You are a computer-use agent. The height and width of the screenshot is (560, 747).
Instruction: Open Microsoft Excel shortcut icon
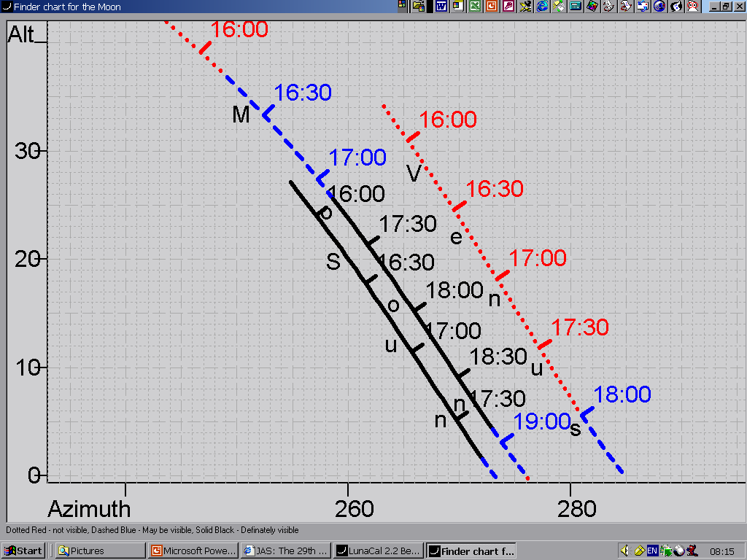(475, 7)
